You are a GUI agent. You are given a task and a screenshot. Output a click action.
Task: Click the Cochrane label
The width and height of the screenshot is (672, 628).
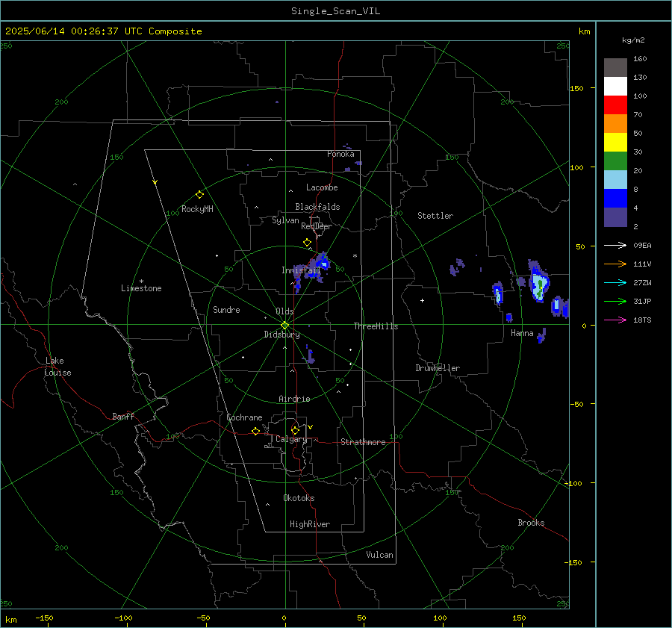[244, 417]
